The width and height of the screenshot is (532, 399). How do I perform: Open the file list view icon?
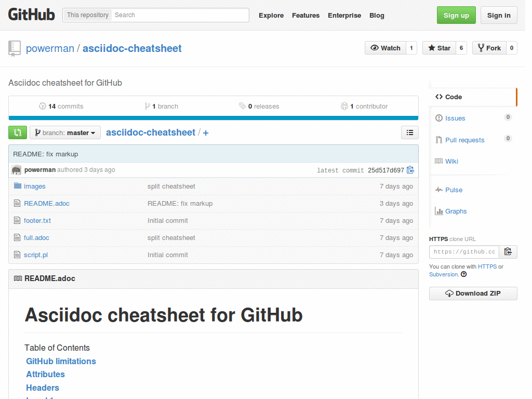[x=409, y=132]
